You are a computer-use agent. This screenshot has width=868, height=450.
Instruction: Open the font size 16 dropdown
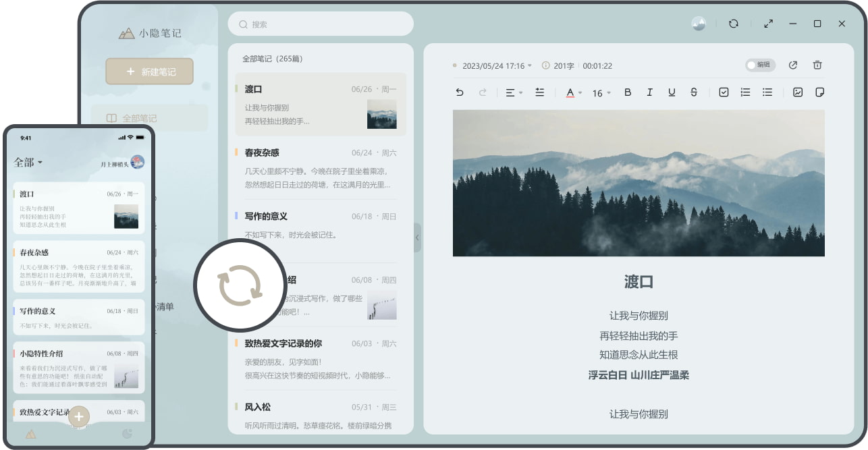[599, 92]
